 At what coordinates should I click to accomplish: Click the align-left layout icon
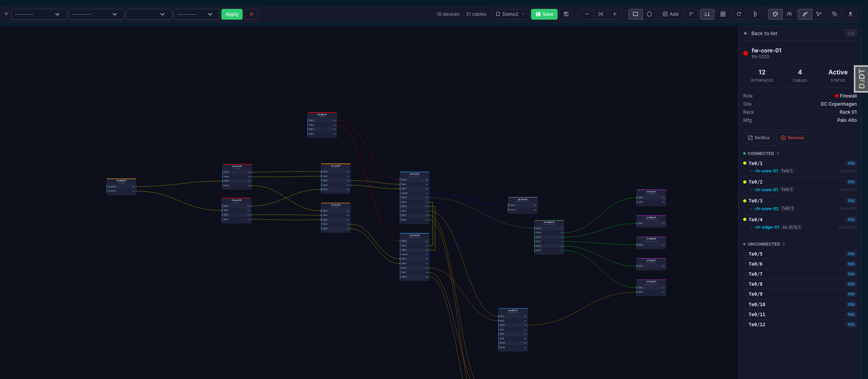(691, 14)
